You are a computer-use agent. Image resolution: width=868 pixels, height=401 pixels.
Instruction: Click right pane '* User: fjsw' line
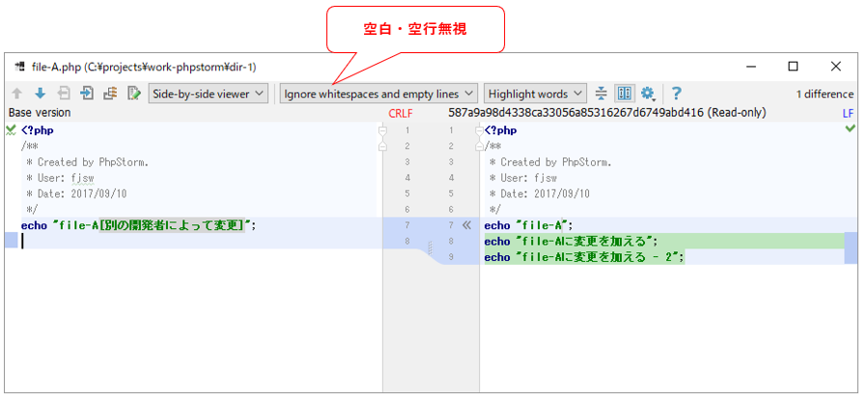tap(523, 179)
